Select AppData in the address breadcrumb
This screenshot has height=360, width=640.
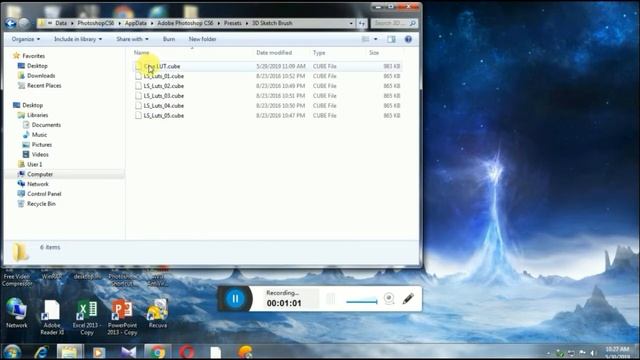coord(136,23)
